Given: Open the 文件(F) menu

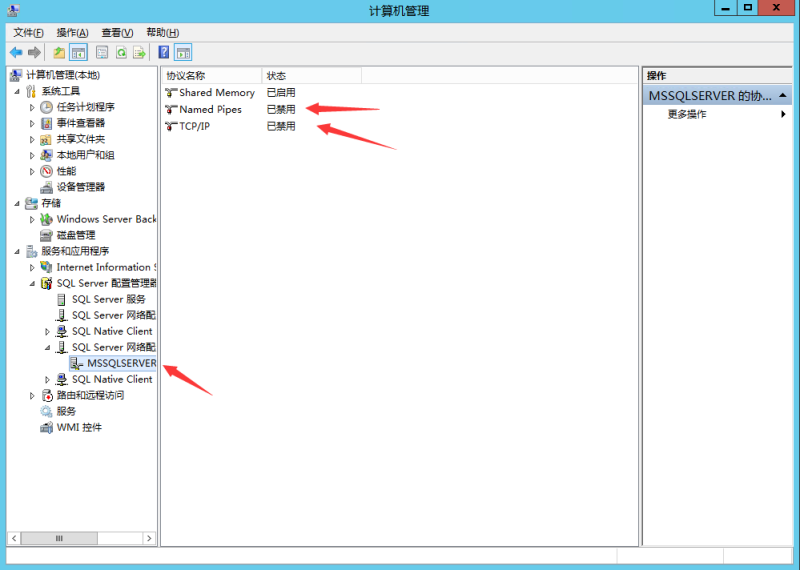Looking at the screenshot, I should tap(29, 33).
